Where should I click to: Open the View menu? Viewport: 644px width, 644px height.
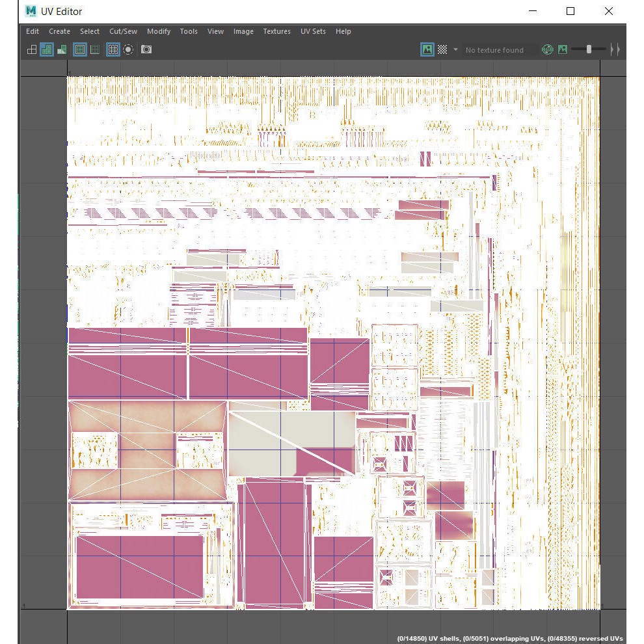[215, 31]
